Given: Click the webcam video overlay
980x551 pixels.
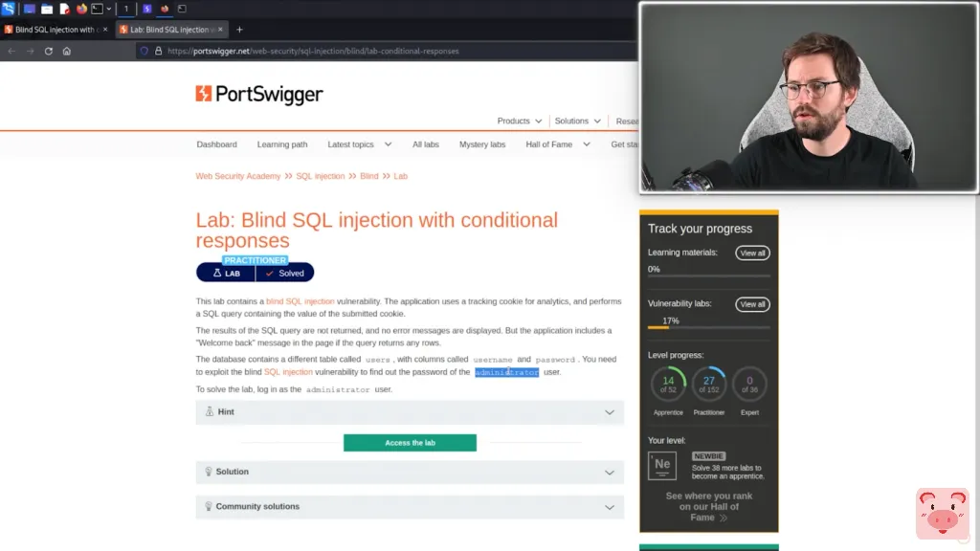Looking at the screenshot, I should 809,98.
